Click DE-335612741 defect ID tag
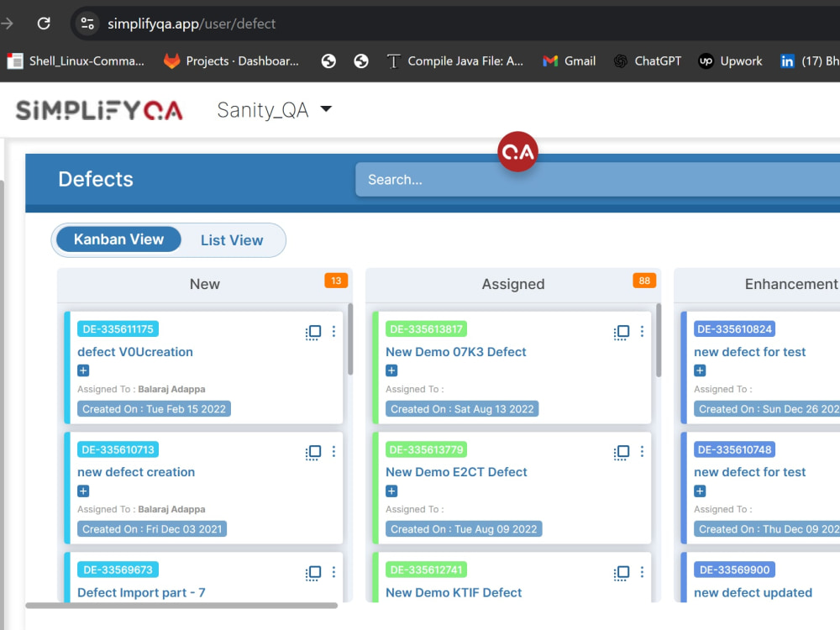Screen dimensions: 840x630 point(426,570)
